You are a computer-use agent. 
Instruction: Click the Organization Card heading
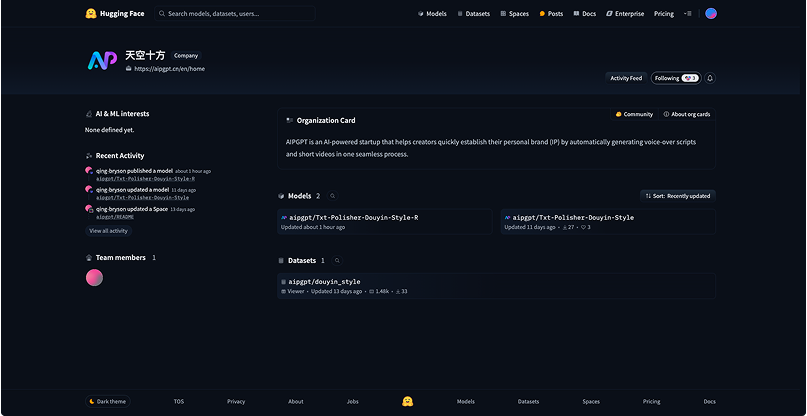pyautogui.click(x=326, y=120)
